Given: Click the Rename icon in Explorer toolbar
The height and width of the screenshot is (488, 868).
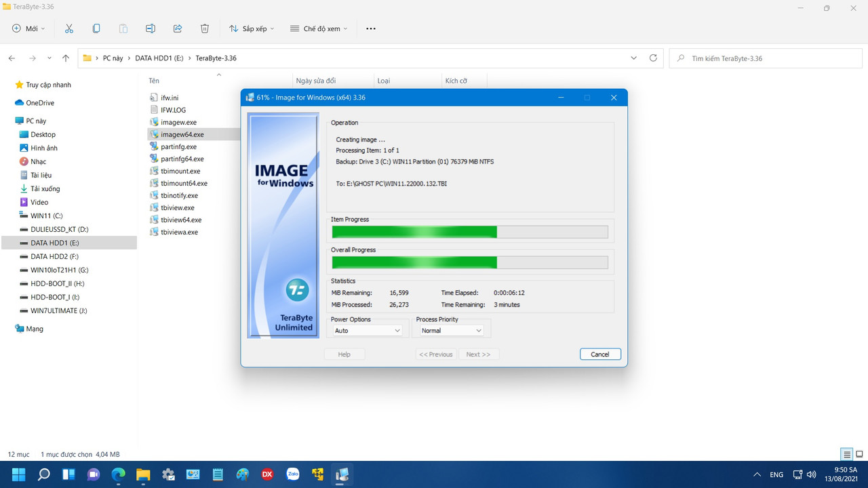Looking at the screenshot, I should click(x=151, y=28).
